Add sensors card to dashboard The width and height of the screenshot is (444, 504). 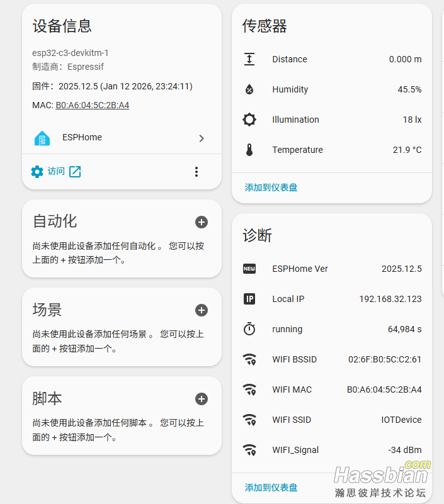tap(271, 188)
